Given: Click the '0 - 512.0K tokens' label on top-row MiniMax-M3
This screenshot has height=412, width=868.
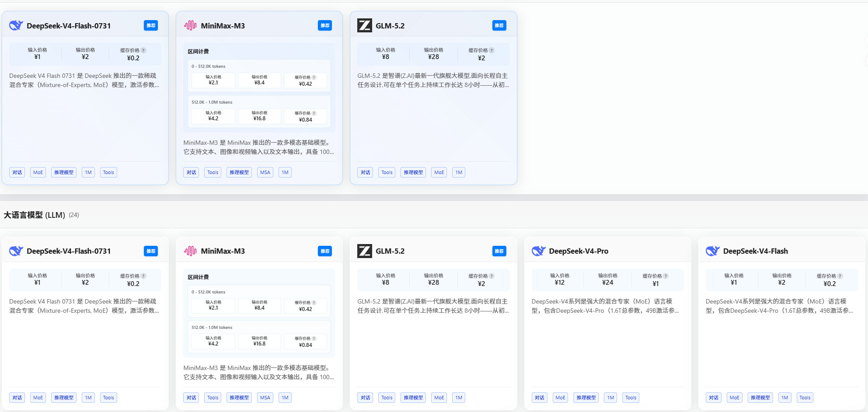Looking at the screenshot, I should click(x=209, y=66).
